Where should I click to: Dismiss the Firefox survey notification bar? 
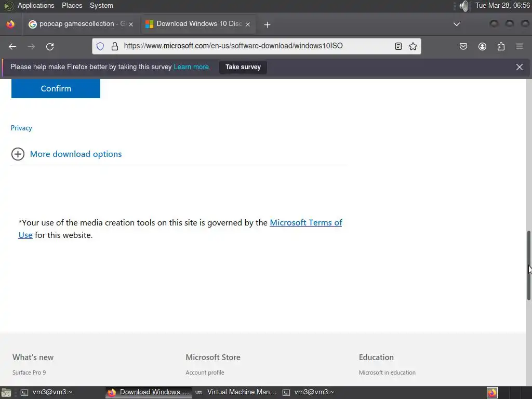520,67
